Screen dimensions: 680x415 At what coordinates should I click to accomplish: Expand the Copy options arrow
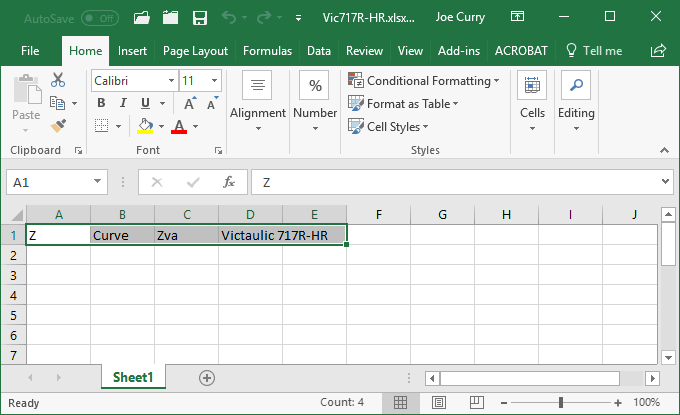coord(75,103)
